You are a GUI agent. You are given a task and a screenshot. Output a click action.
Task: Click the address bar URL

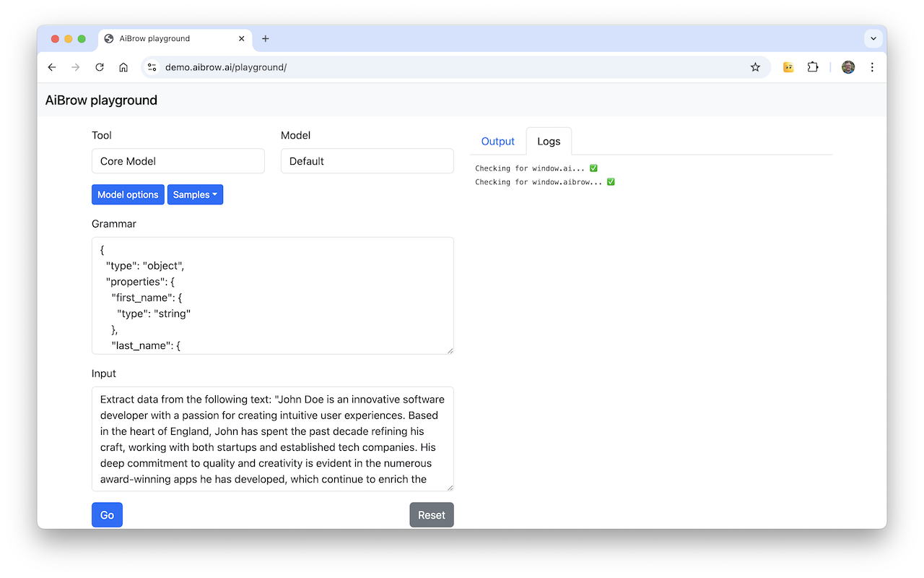pyautogui.click(x=226, y=67)
